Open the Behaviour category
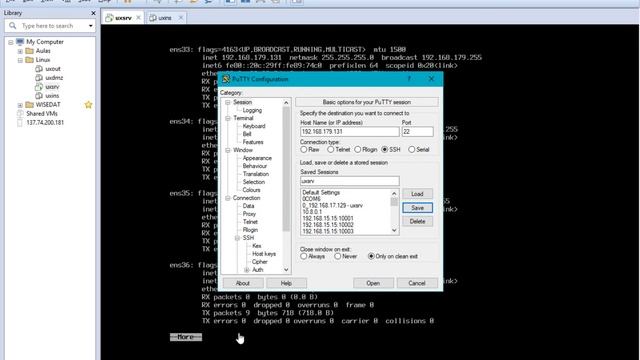Viewport: 640px width, 360px height. [255, 166]
